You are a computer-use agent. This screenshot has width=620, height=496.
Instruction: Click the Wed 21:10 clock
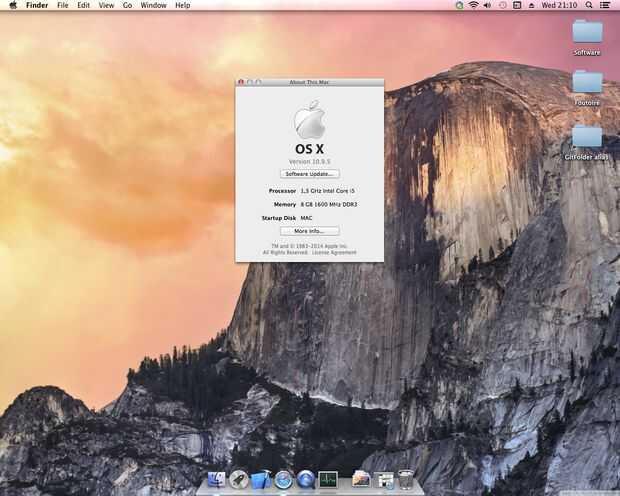click(559, 5)
